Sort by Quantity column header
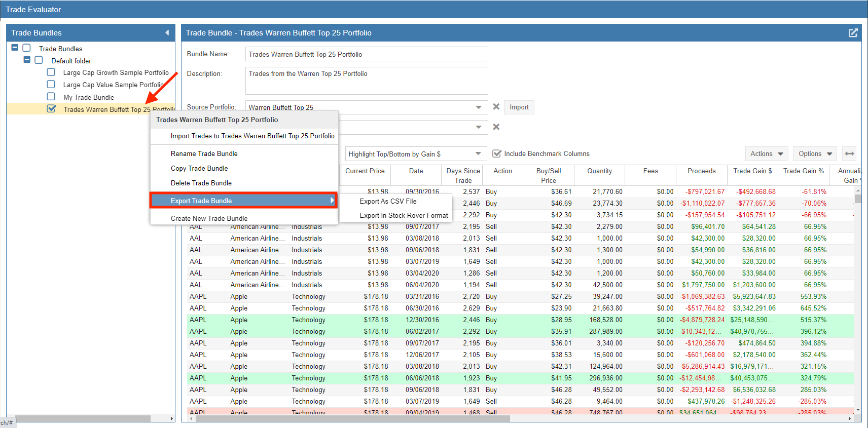The height and width of the screenshot is (428, 868). (600, 175)
